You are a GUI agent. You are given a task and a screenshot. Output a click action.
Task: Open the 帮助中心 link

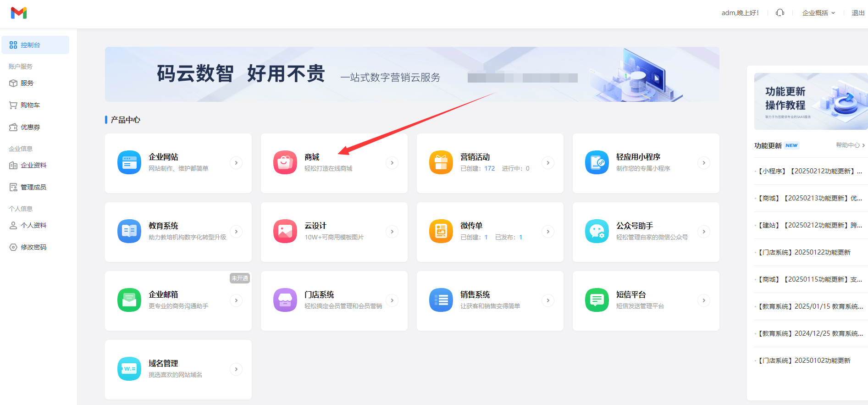[x=850, y=145]
